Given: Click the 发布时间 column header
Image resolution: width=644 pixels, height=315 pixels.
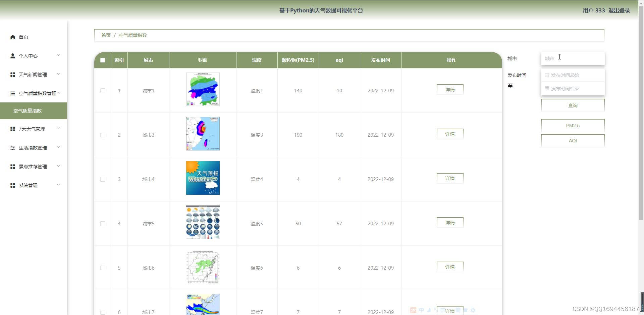Looking at the screenshot, I should click(381, 60).
